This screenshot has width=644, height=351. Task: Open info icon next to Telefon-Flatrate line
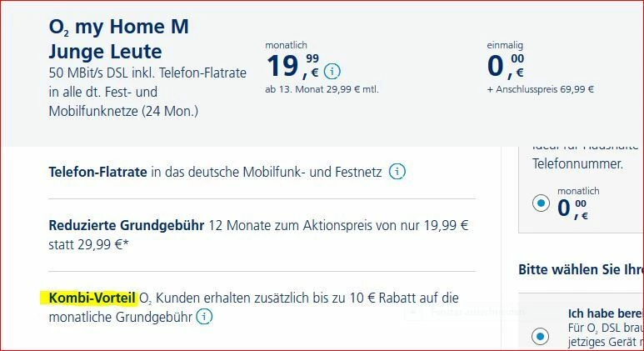pos(398,173)
